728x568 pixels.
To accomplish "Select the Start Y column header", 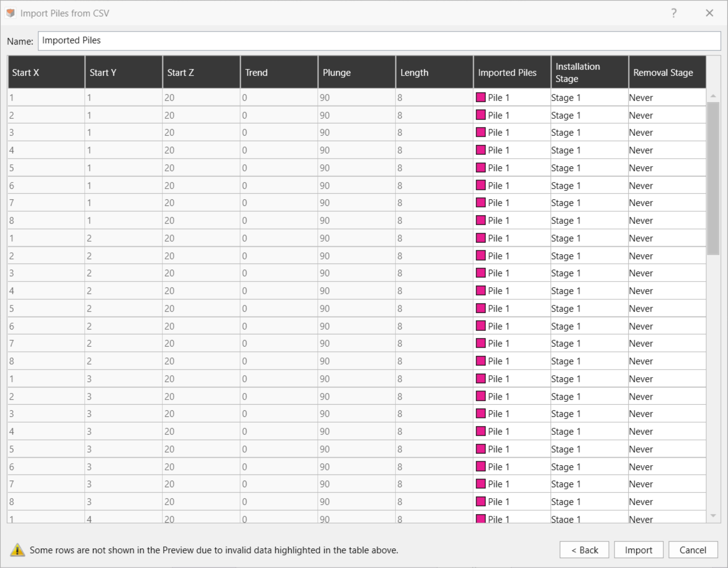I will tap(124, 72).
